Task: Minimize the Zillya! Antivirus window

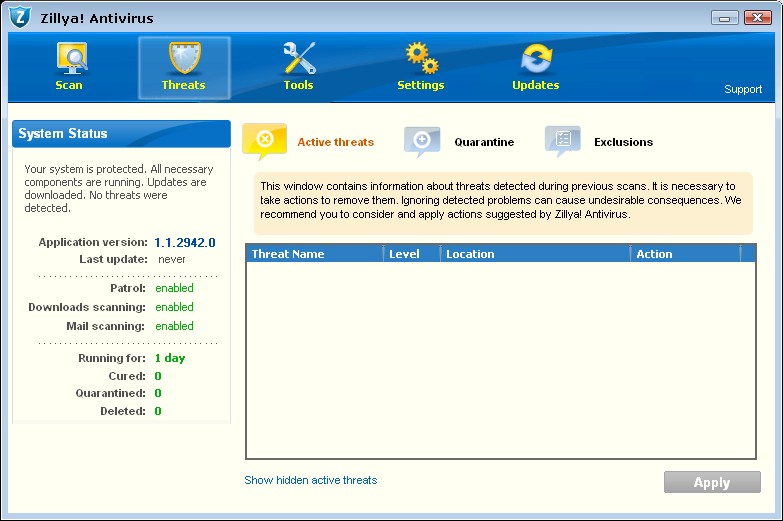Action: coord(725,18)
